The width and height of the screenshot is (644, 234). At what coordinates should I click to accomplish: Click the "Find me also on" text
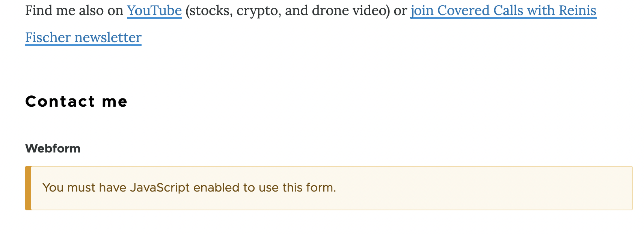click(x=74, y=11)
